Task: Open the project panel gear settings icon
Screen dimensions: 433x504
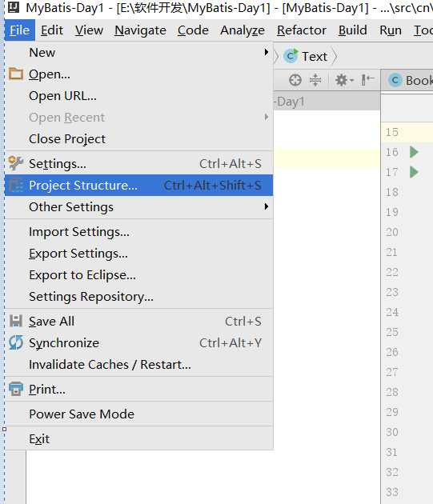Action: 344,80
